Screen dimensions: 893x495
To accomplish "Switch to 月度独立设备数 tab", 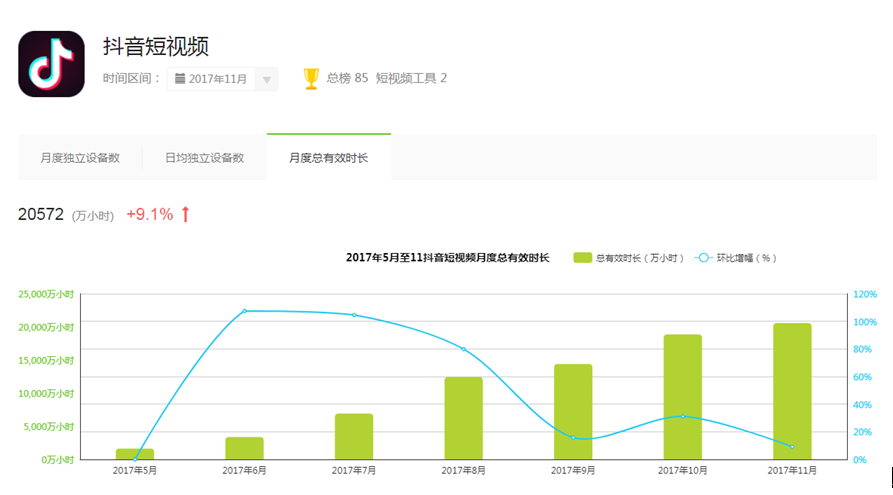I will [80, 158].
